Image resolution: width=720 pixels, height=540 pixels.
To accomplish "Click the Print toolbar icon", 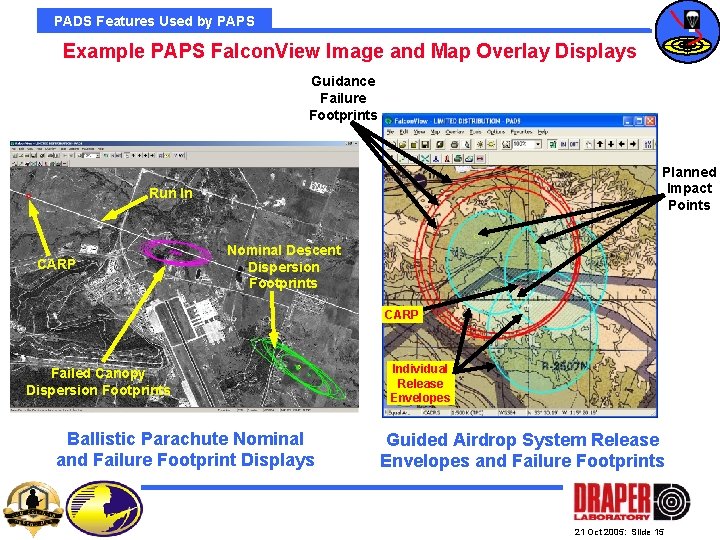I will [455, 145].
